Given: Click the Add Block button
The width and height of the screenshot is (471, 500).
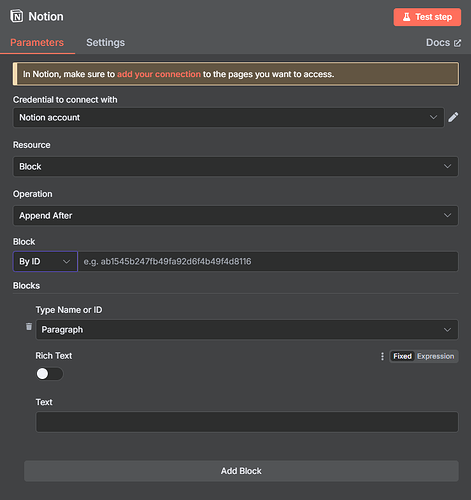Looking at the screenshot, I should 241,471.
